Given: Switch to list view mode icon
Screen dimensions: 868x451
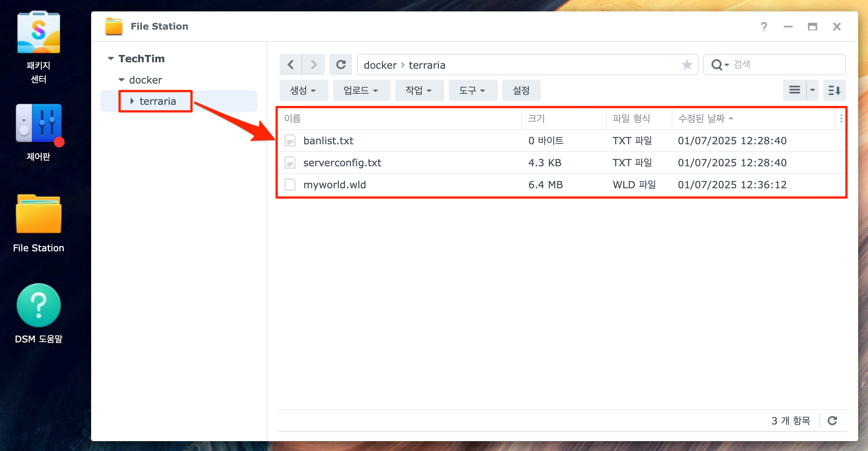Looking at the screenshot, I should [x=795, y=90].
